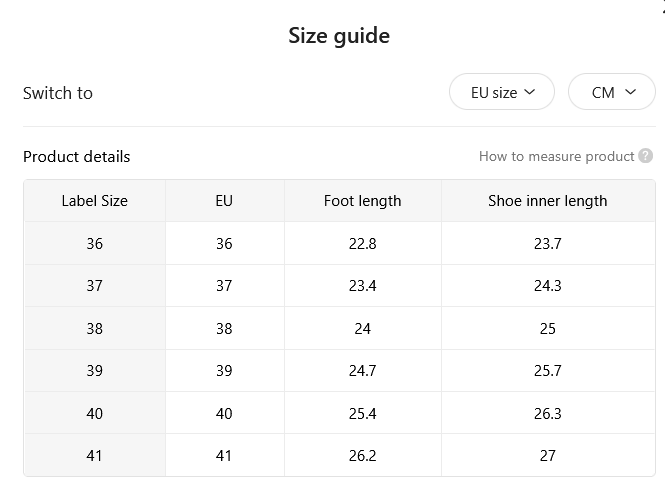This screenshot has width=665, height=490.
Task: Click the Label Size column header
Action: click(95, 201)
